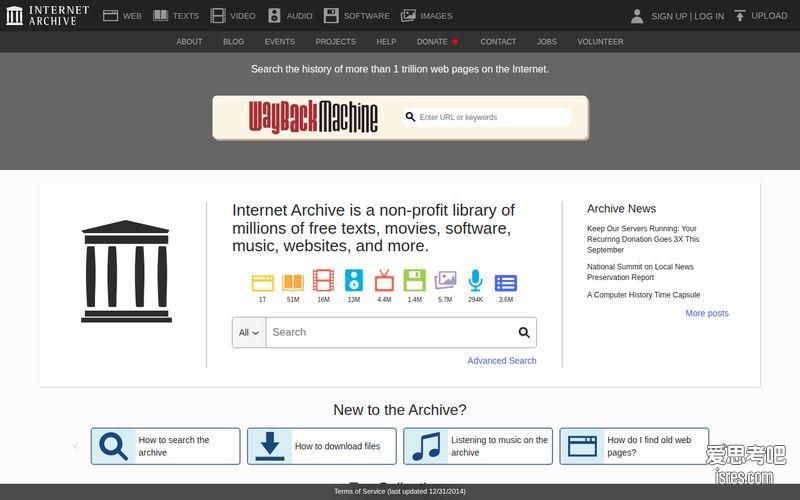Click the red heart icon next to Donate
The image size is (800, 500).
455,41
